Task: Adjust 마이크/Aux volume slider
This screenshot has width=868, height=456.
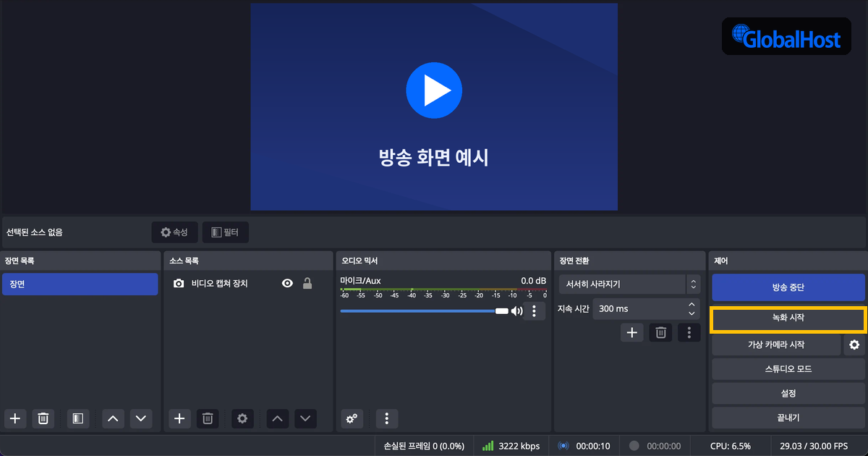Action: coord(425,311)
